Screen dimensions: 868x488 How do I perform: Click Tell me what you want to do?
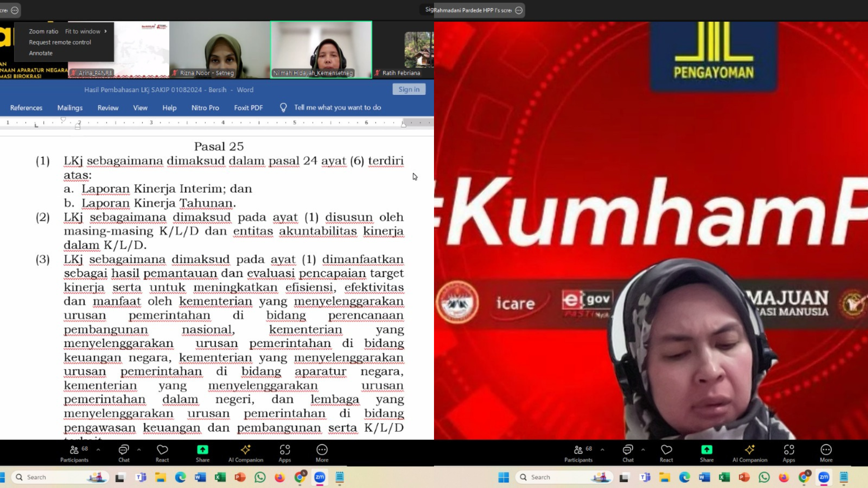[338, 108]
